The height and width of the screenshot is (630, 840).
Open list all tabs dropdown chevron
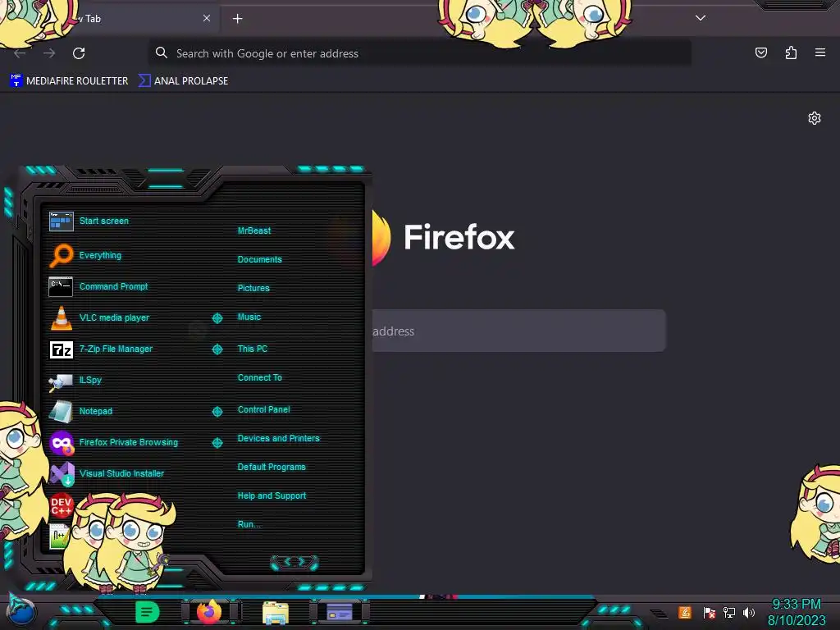701,18
